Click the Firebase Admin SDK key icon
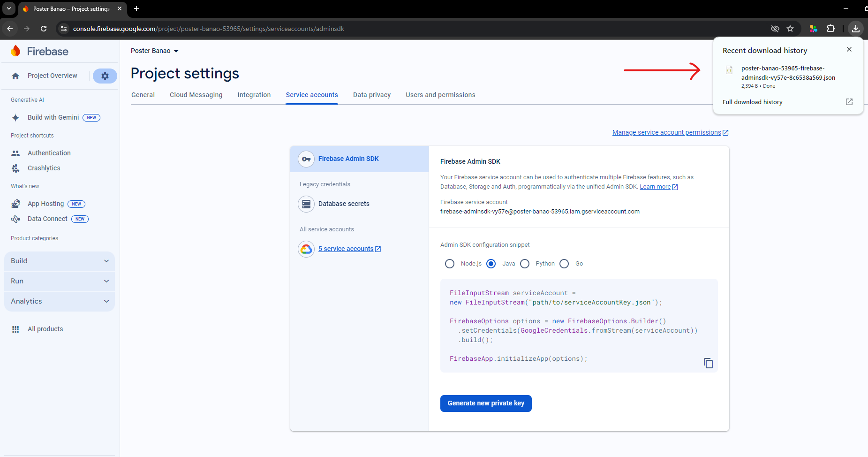 click(x=306, y=159)
